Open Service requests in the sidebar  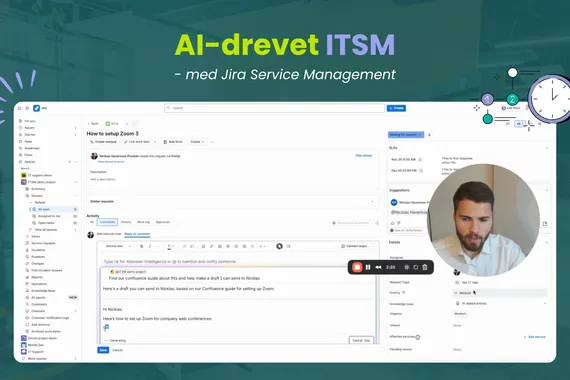43,243
